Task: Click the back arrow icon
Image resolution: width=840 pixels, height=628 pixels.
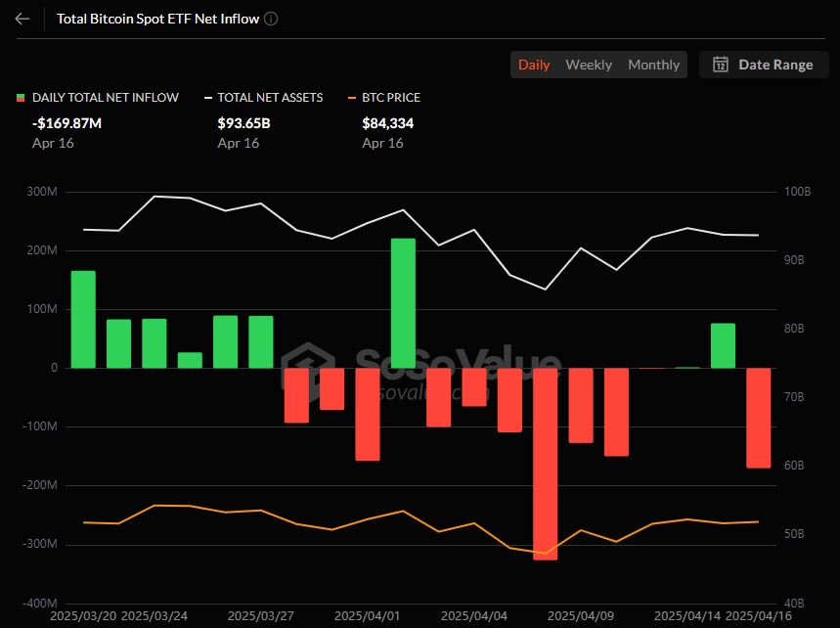Action: point(22,19)
